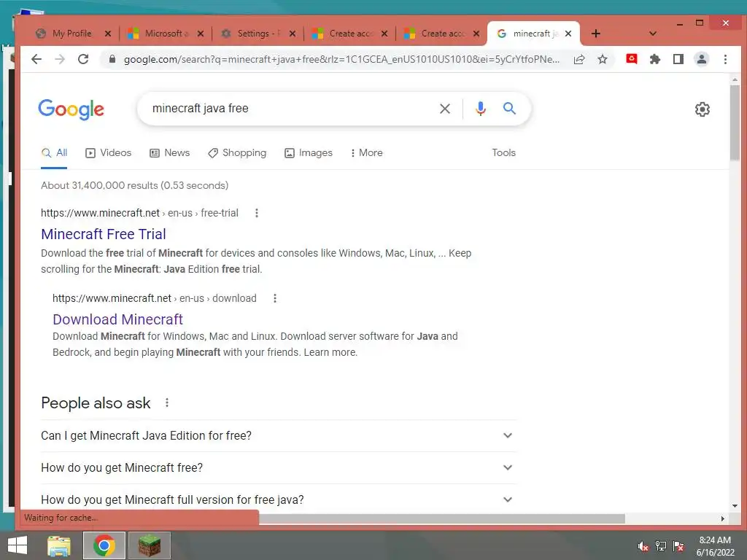Open File Explorer from taskbar
The image size is (747, 560).
[x=59, y=545]
